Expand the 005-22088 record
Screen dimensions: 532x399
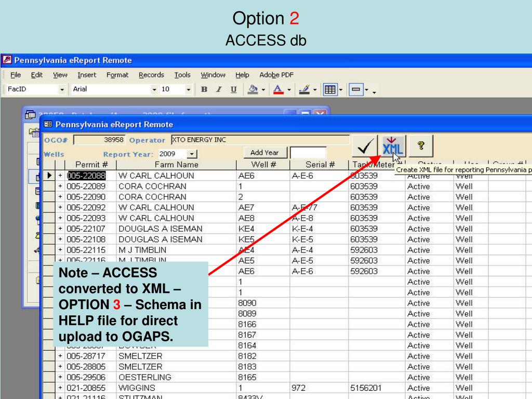[x=60, y=176]
